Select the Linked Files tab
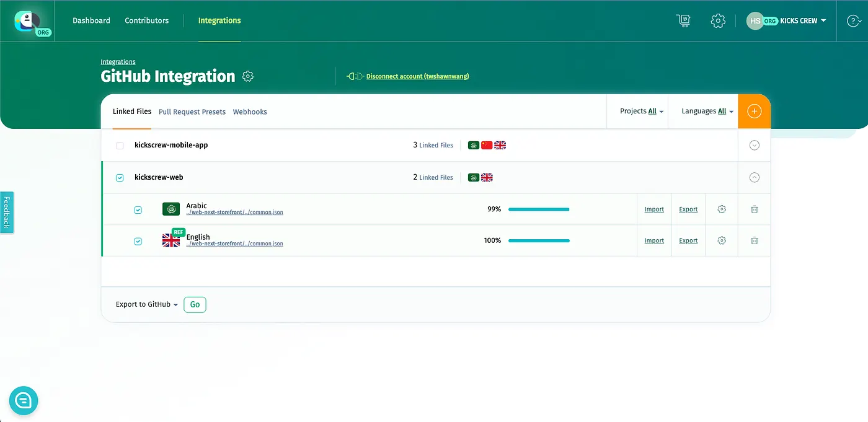The width and height of the screenshot is (868, 422). (x=132, y=112)
